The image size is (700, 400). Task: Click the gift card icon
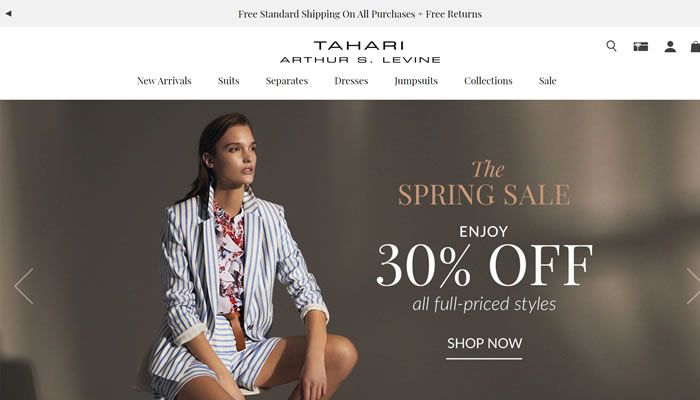641,46
